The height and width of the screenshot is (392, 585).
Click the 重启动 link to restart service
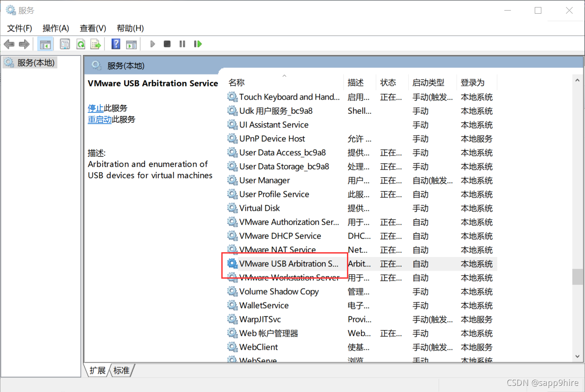100,119
